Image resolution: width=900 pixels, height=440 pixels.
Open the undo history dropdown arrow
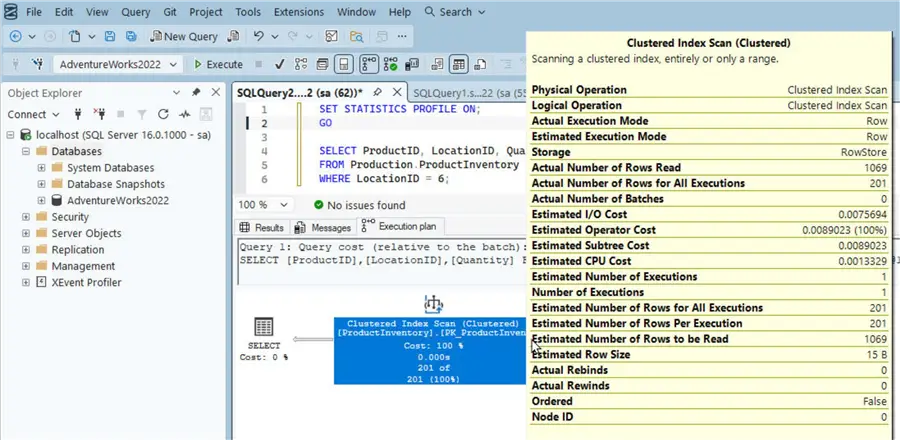click(275, 36)
